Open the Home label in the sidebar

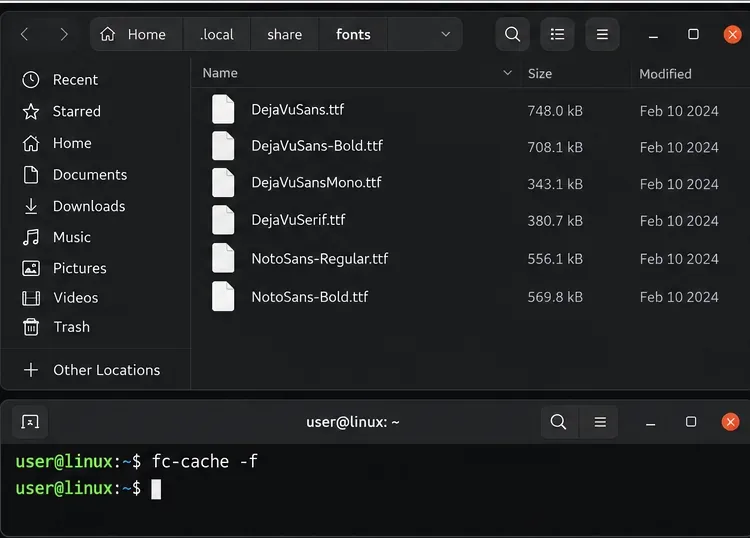click(72, 143)
